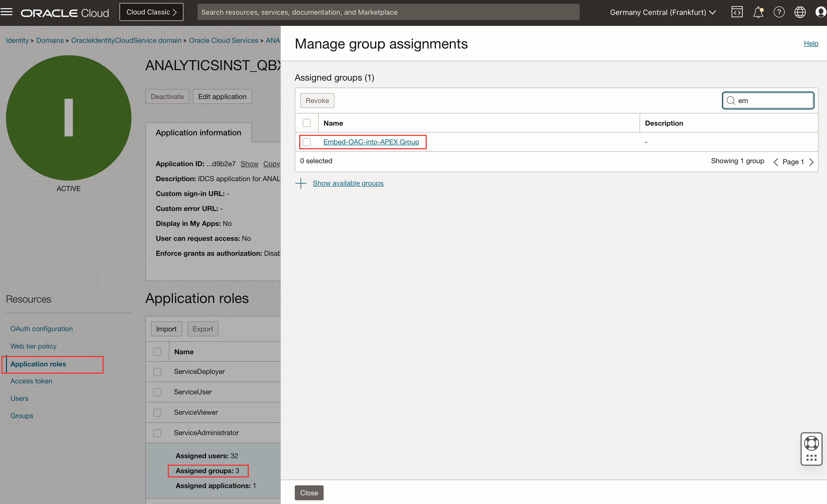
Task: Open OracleIdentityCloudService domain breadcrumb
Action: coord(126,40)
